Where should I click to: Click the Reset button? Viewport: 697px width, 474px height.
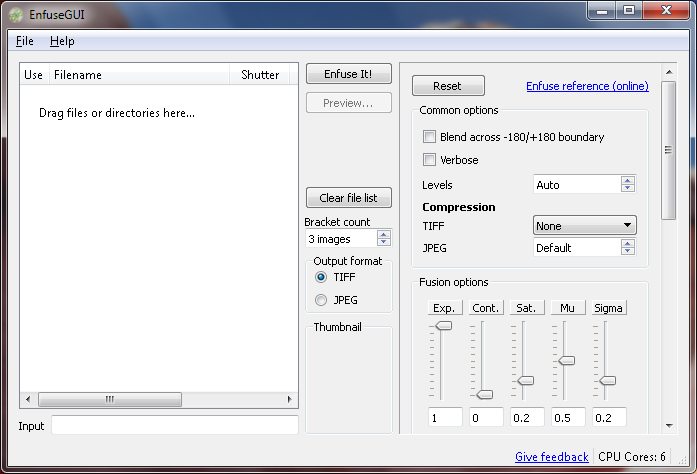click(448, 86)
